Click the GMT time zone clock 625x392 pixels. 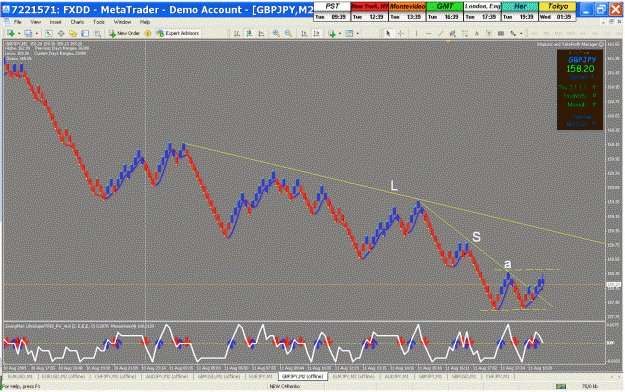[444, 12]
